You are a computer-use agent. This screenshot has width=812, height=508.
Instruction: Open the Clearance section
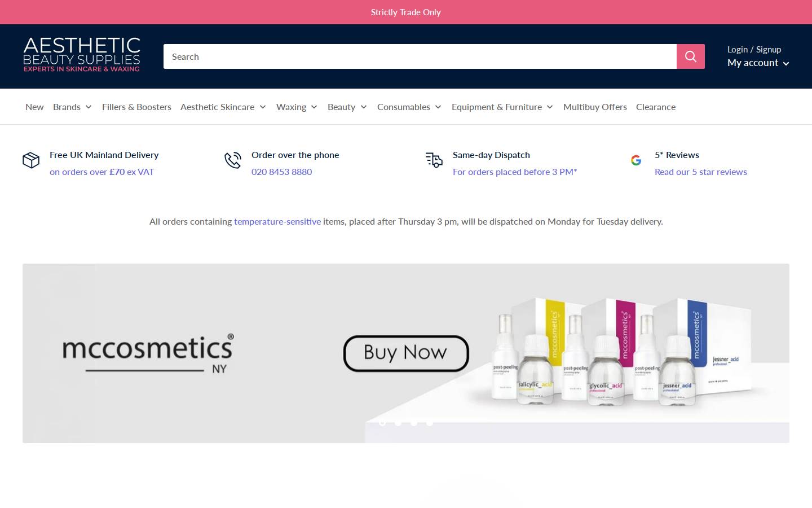click(656, 107)
